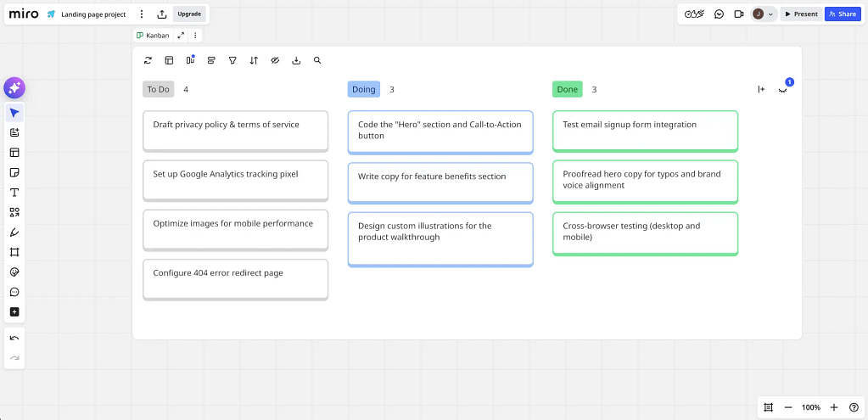Image resolution: width=868 pixels, height=420 pixels.
Task: Open the Landing page project title
Action: 93,14
